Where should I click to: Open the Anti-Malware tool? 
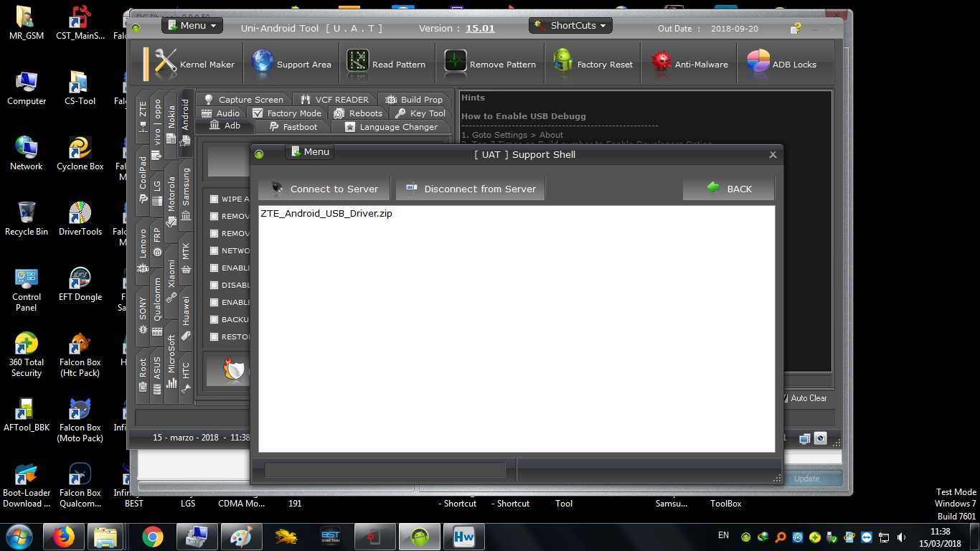coord(690,64)
